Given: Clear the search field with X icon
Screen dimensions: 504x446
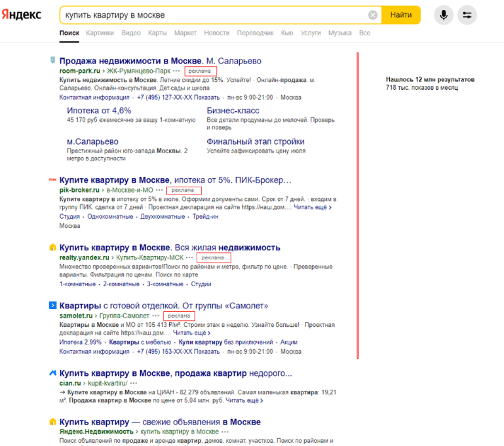Looking at the screenshot, I should (x=373, y=15).
